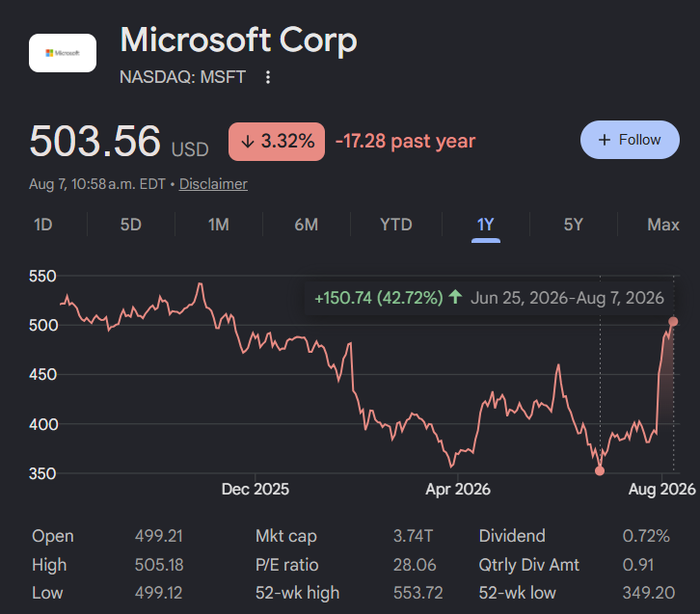Click the Dec 2025 axis label
This screenshot has height=614, width=700.
tap(256, 490)
